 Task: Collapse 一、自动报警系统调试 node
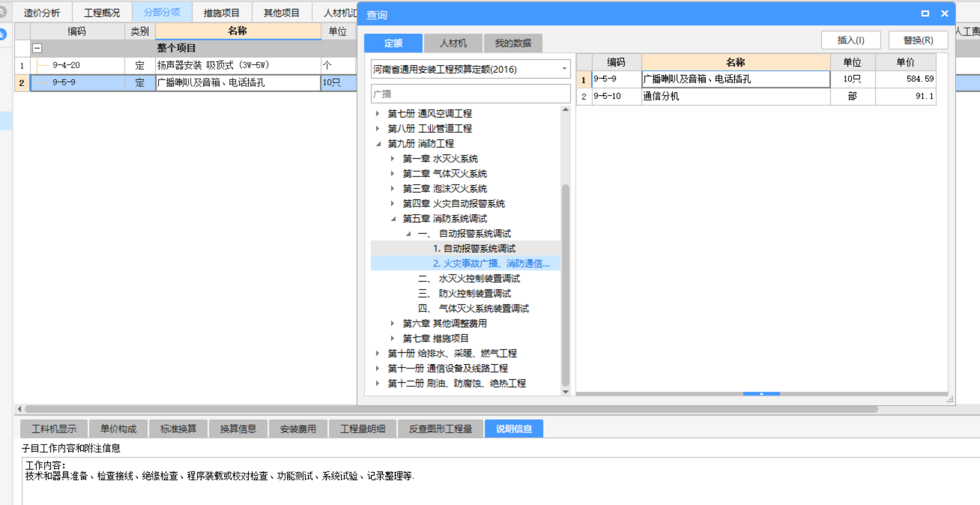pyautogui.click(x=408, y=233)
